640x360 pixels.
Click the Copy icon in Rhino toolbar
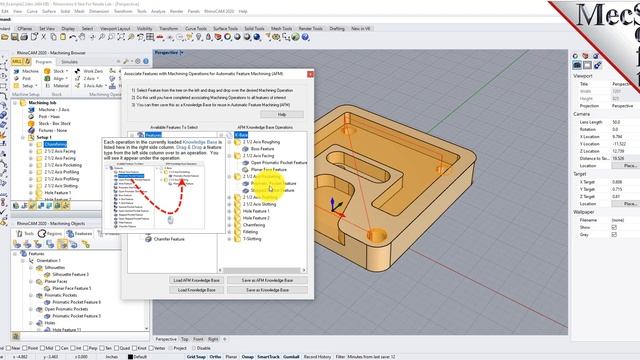tap(53, 37)
